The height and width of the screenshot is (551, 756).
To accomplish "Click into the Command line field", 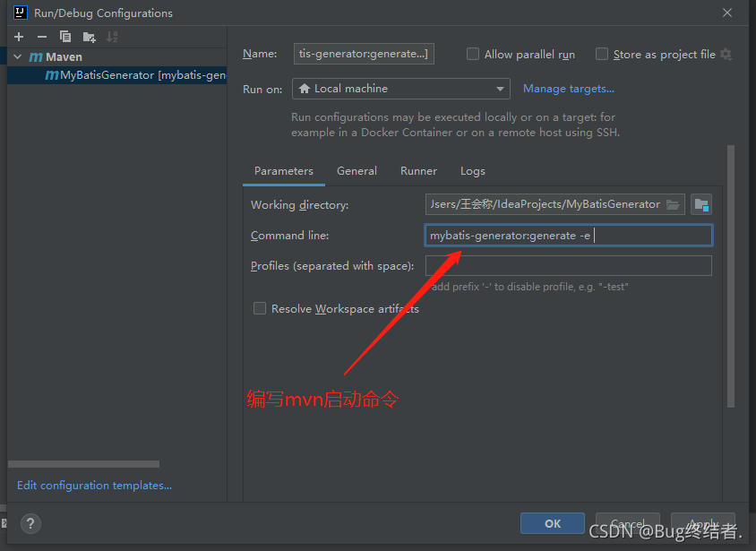I will [x=569, y=236].
